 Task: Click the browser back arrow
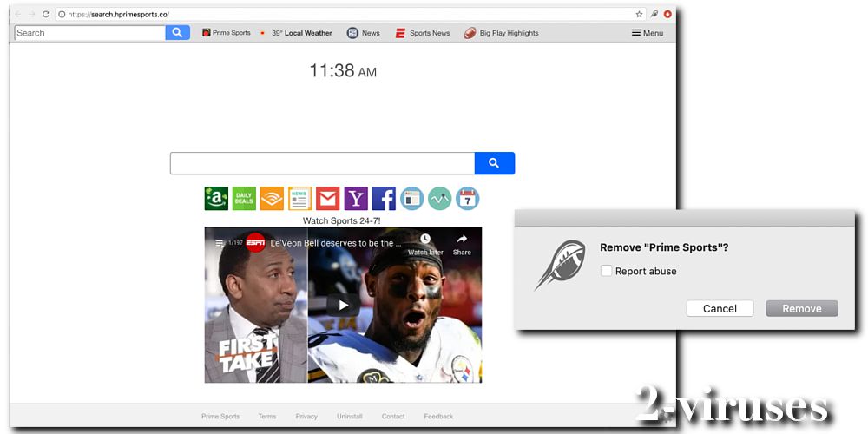pos(17,15)
